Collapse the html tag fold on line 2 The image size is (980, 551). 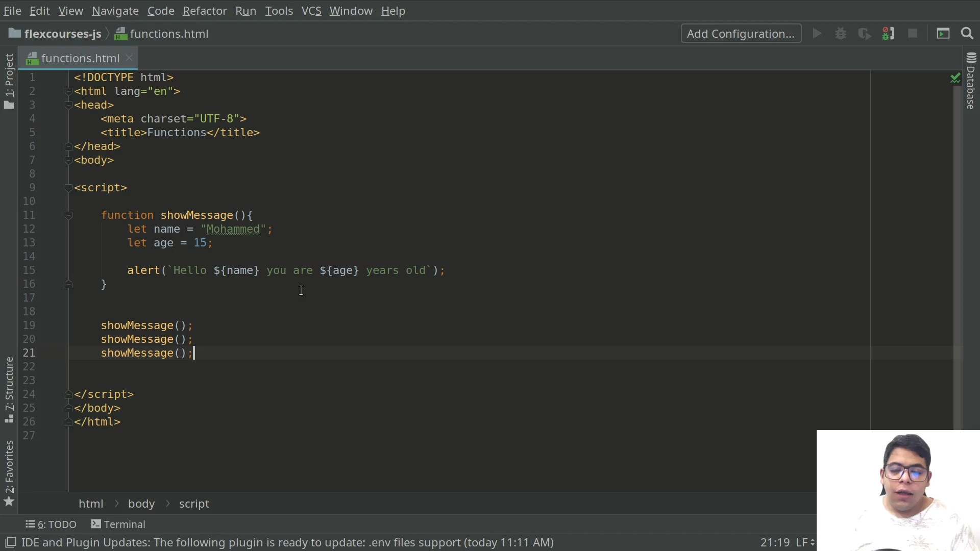(68, 92)
